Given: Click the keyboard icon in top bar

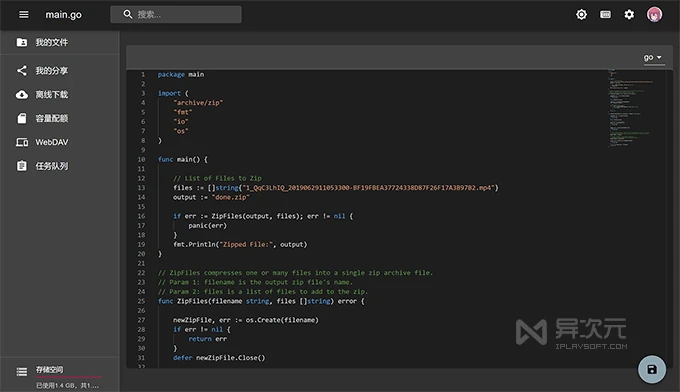Looking at the screenshot, I should (x=605, y=14).
